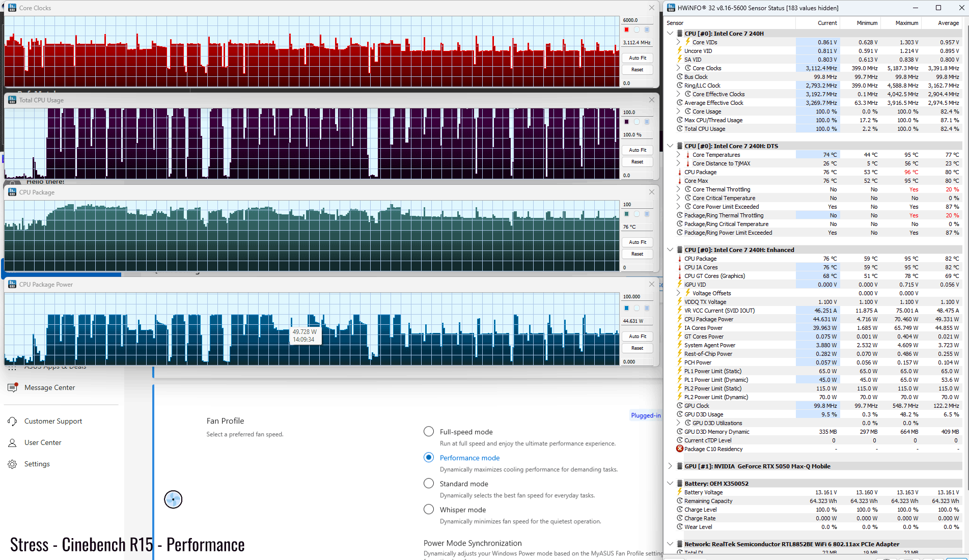Click the chip icon of the NVIDIA GeForce RTX 5050 group
The image size is (969, 560).
click(x=680, y=466)
